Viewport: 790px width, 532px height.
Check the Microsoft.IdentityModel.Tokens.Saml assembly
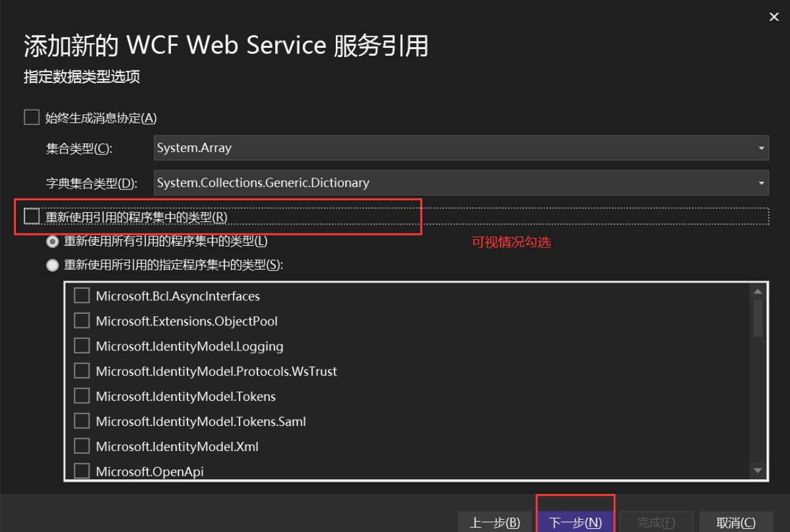pos(82,420)
